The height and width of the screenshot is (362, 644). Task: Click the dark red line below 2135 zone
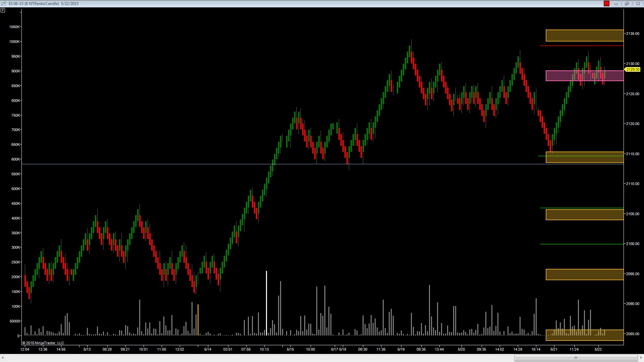click(582, 46)
